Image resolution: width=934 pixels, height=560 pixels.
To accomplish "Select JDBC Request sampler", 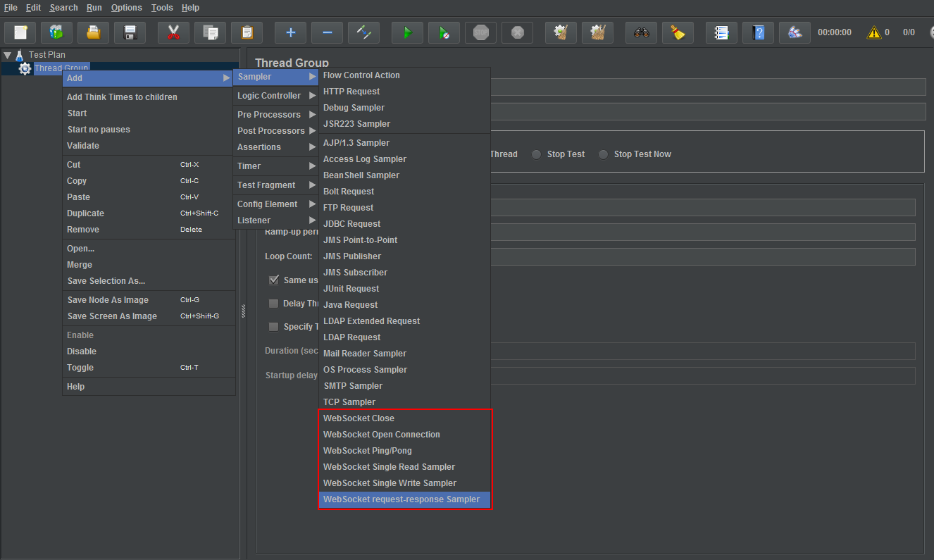I will point(404,224).
